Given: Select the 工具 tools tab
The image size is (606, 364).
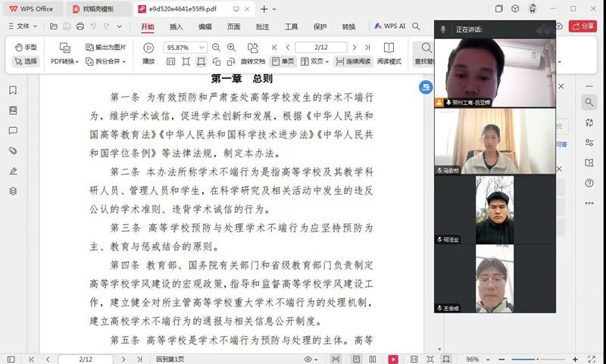Looking at the screenshot, I should 291,26.
